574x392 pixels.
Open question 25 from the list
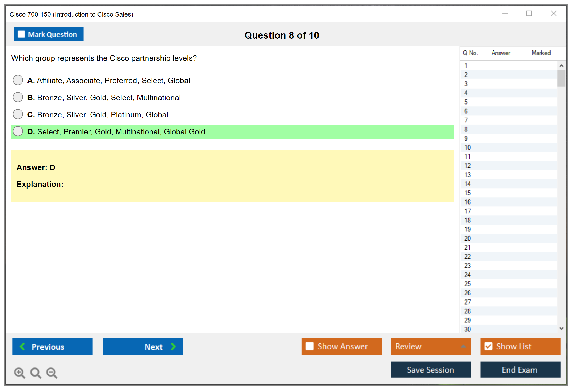(467, 284)
